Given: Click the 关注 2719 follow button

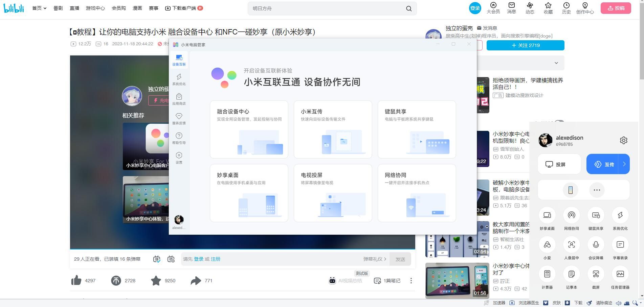Looking at the screenshot, I should click(x=525, y=45).
